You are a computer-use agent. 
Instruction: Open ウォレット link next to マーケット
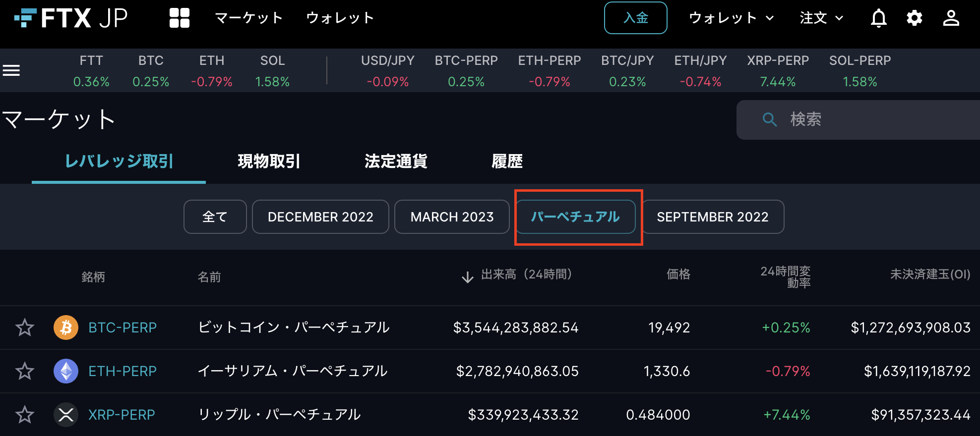[x=340, y=18]
